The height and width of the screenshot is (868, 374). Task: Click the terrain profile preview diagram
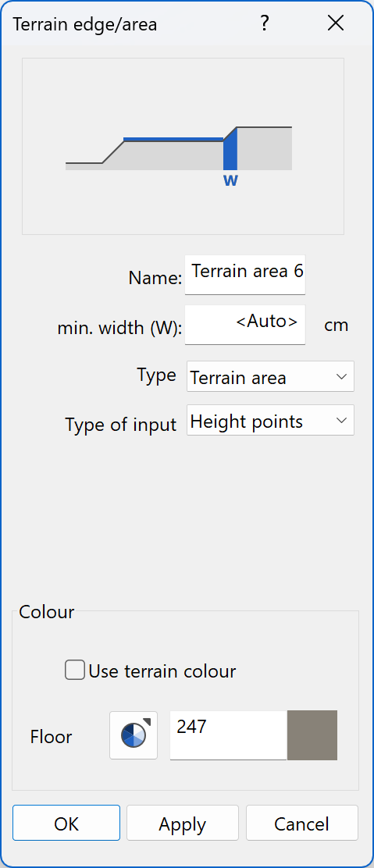tap(183, 146)
